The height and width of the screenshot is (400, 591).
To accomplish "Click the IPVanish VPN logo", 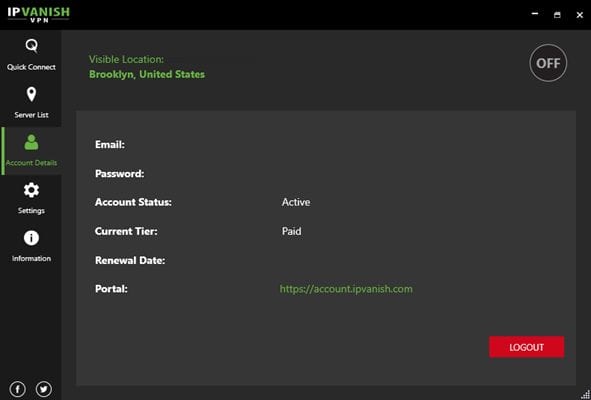I will point(38,14).
